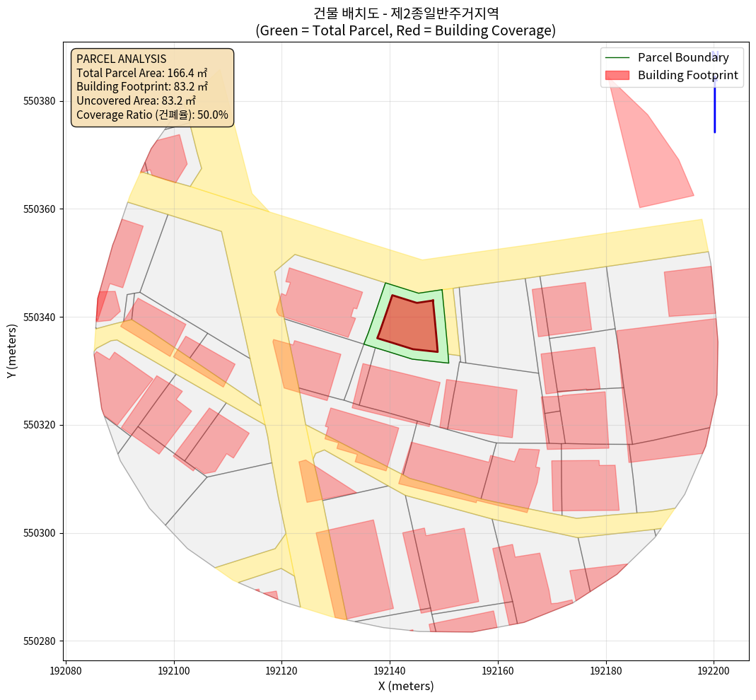Click the "Building Footprint: 83.2 ㎡" analysis line

point(141,87)
